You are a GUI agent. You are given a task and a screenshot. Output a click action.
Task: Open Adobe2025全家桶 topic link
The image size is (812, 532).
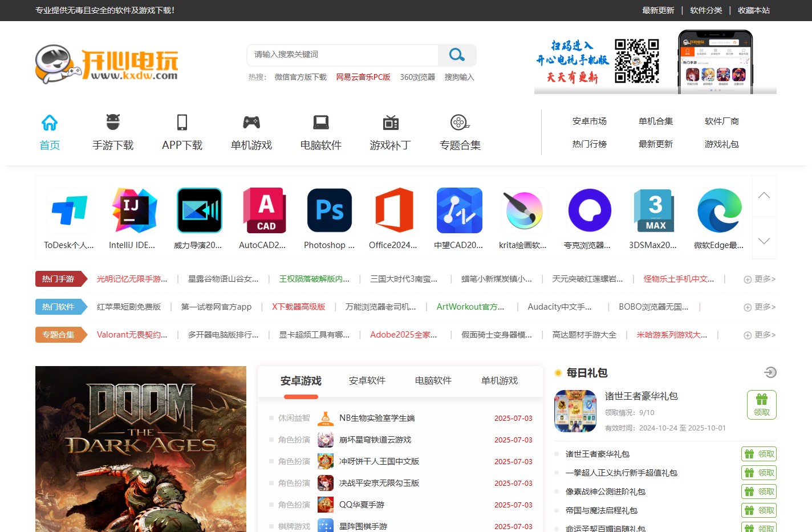404,335
